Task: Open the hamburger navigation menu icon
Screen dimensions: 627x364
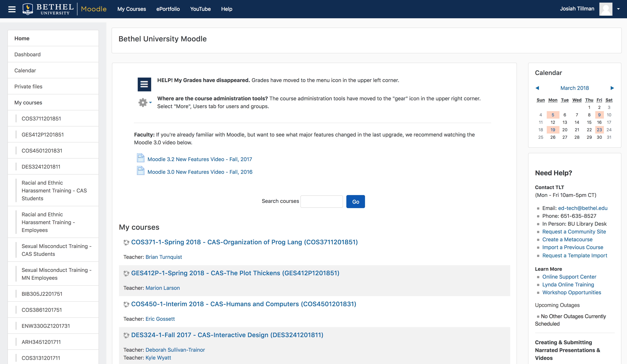Action: point(12,9)
